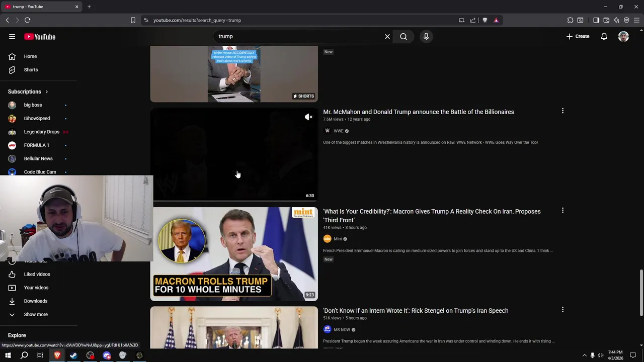644x362 pixels.
Task: Open YouTube notifications bell
Action: coord(604,36)
